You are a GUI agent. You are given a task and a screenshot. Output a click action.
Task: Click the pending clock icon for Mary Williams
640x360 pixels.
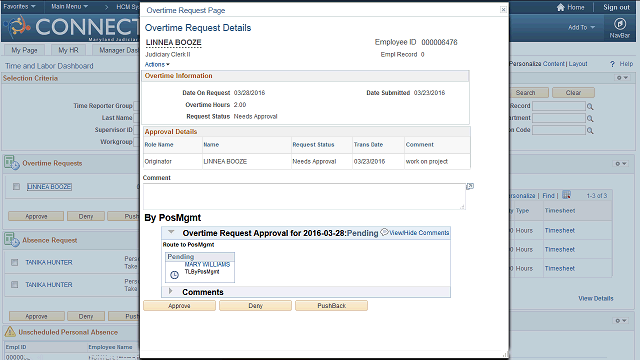pos(174,275)
